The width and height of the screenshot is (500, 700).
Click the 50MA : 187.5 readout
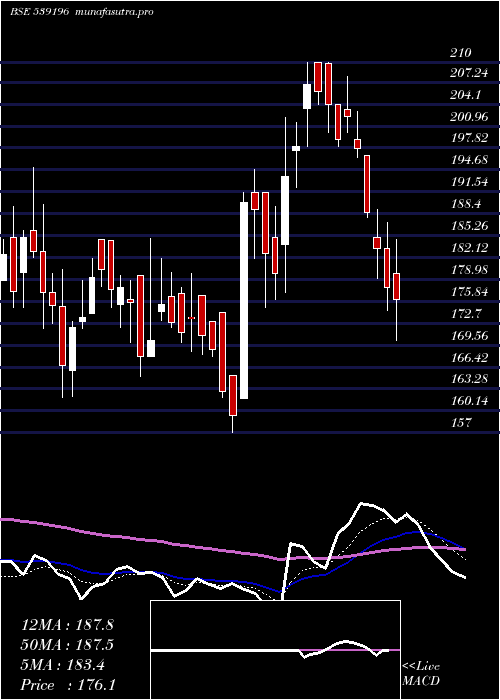point(67,645)
